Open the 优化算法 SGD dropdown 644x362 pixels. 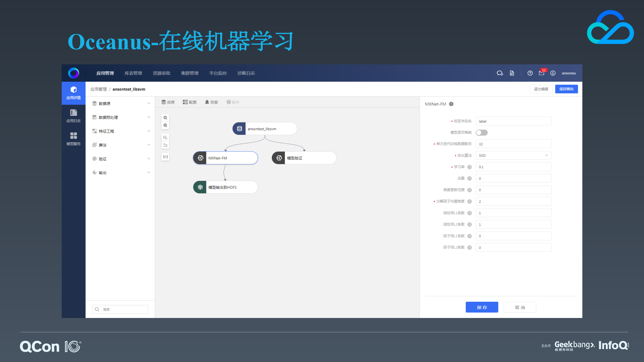click(x=513, y=155)
